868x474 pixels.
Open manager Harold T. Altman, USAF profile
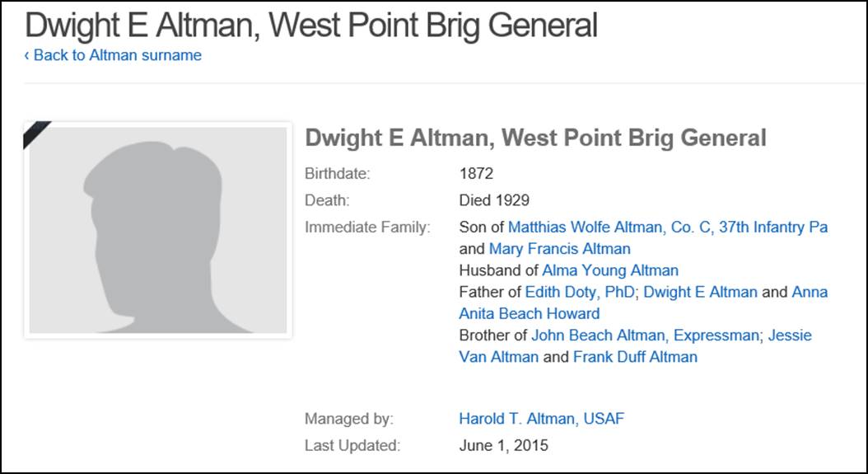tap(541, 419)
